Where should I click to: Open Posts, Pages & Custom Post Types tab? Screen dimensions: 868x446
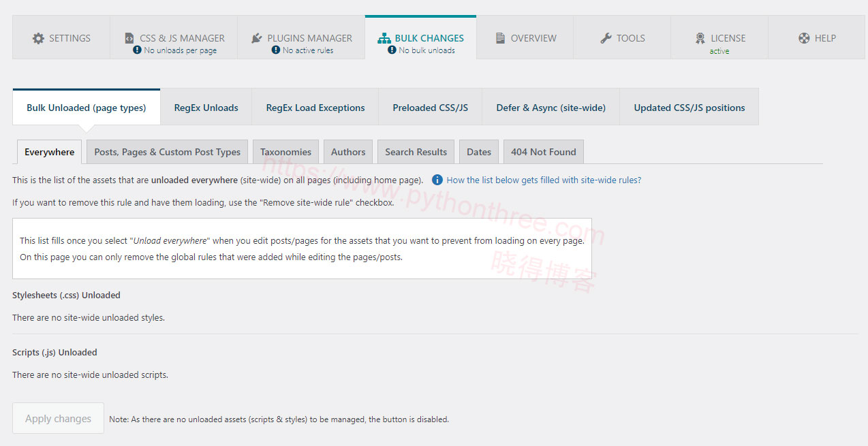point(168,152)
